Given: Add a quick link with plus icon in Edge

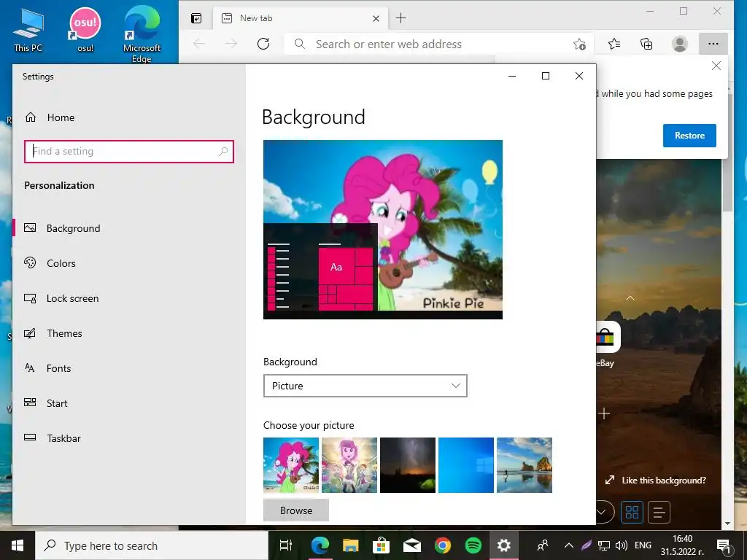Looking at the screenshot, I should coord(604,413).
